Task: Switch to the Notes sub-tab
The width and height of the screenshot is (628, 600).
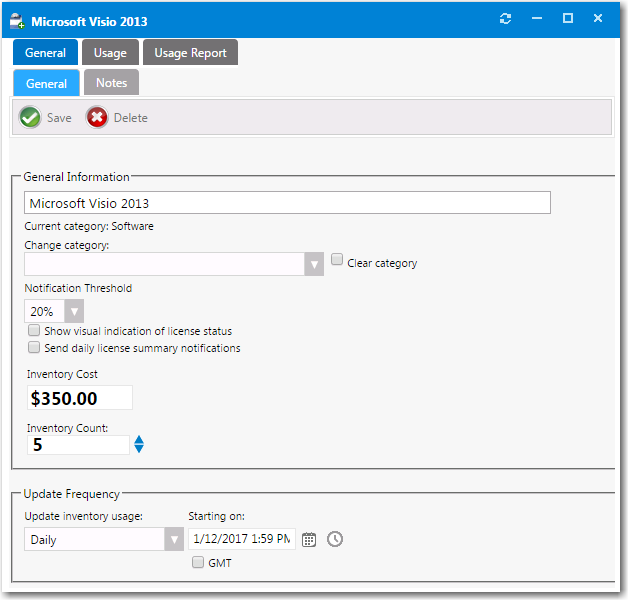Action: (x=111, y=83)
